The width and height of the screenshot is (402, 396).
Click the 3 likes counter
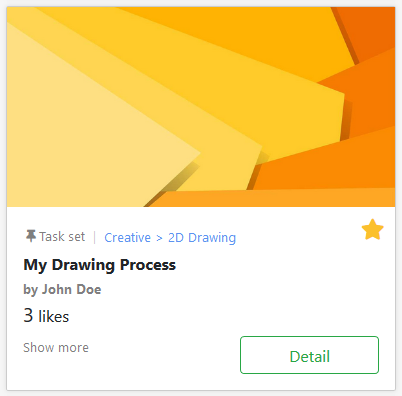pyautogui.click(x=46, y=316)
